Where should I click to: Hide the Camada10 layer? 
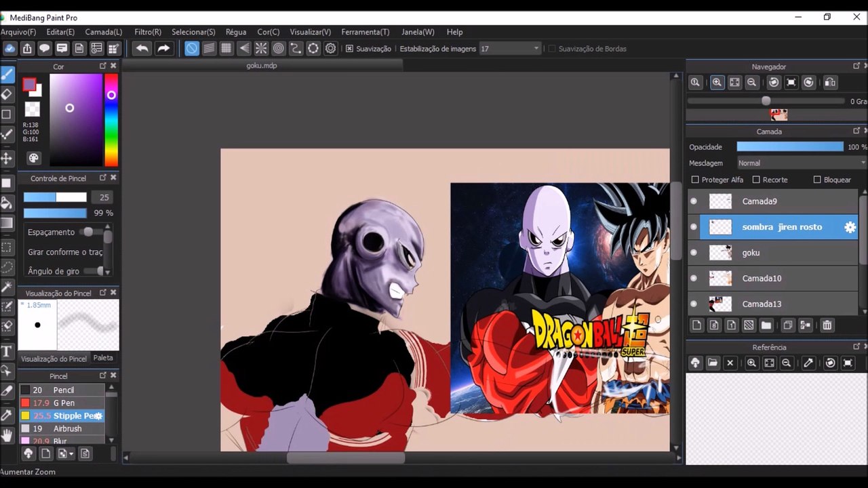[693, 279]
